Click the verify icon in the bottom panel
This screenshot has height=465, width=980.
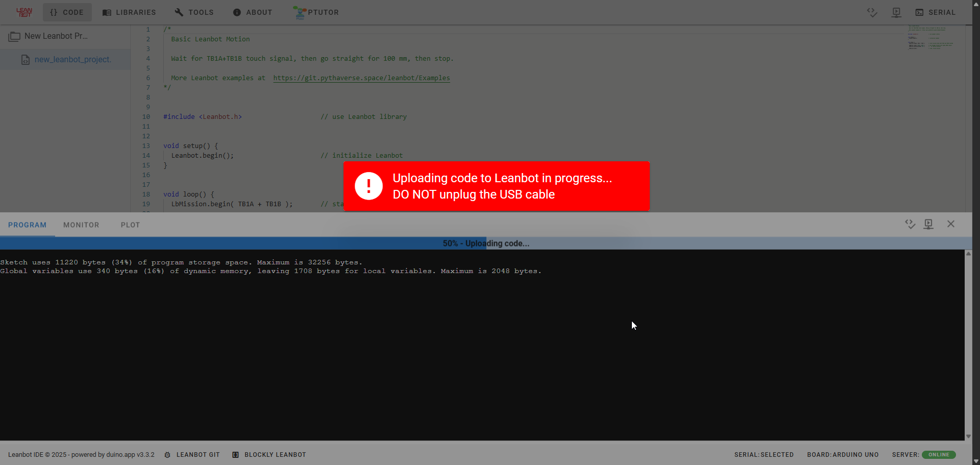[910, 224]
